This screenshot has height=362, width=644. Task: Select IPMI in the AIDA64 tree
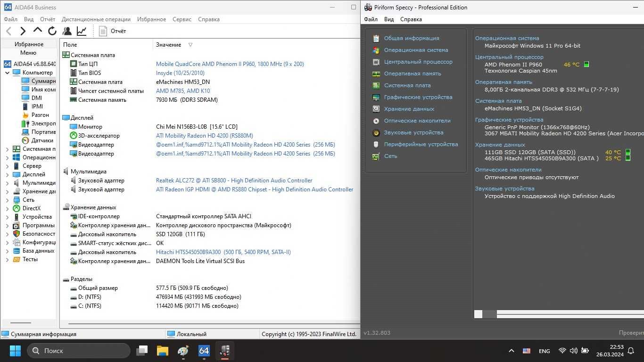pyautogui.click(x=37, y=107)
